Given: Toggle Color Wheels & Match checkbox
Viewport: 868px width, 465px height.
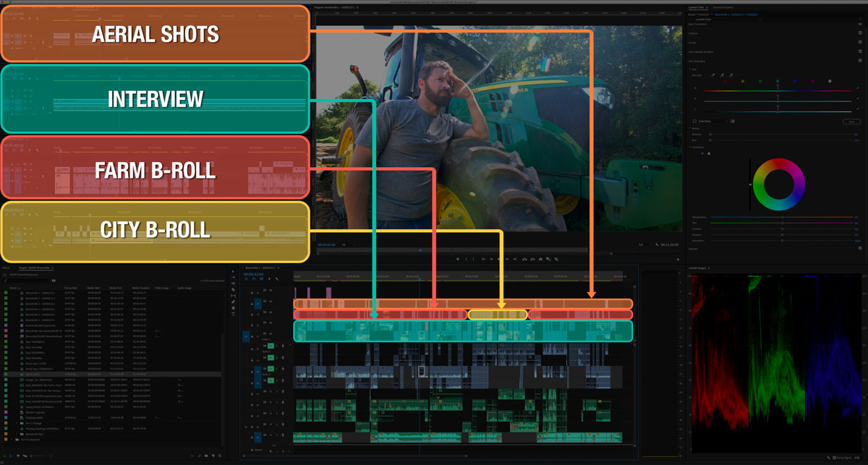Looking at the screenshot, I should pos(860,51).
